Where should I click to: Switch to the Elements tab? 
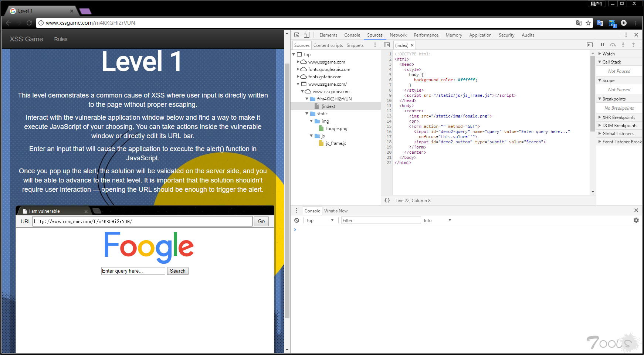[328, 35]
